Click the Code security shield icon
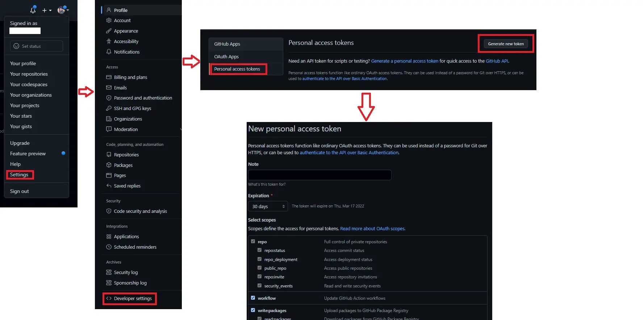 point(109,211)
